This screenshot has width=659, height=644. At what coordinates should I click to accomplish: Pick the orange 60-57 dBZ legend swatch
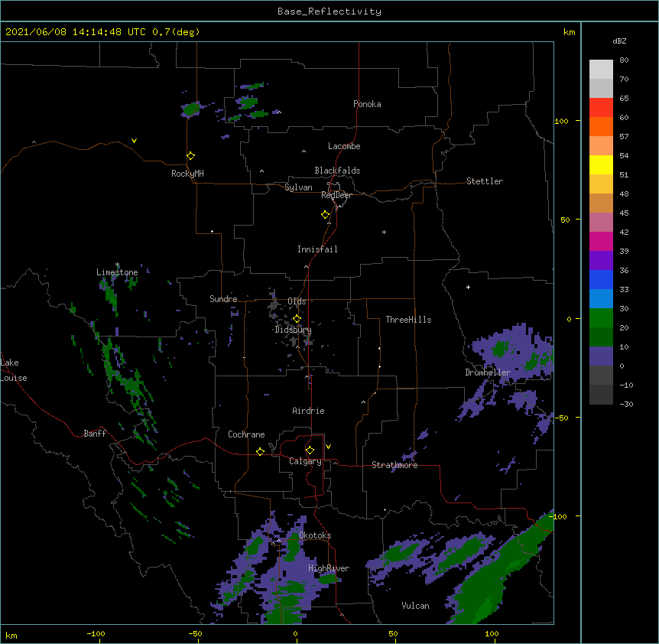pos(601,126)
